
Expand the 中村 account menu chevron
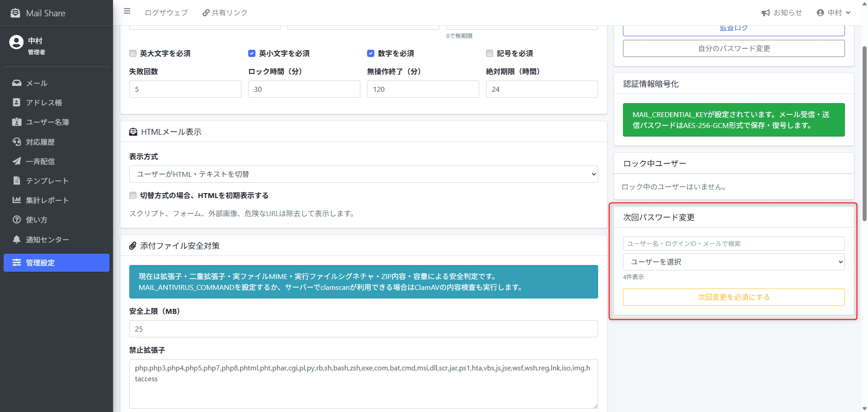click(x=848, y=13)
